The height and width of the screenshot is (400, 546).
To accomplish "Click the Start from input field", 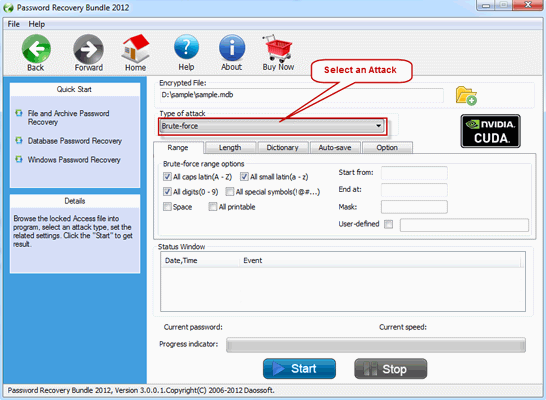I will 414,173.
